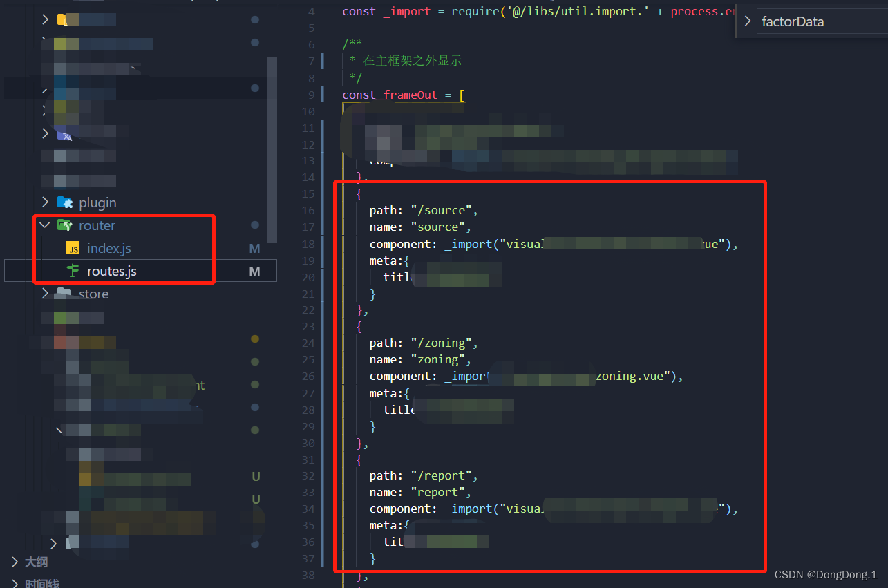The image size is (888, 588).
Task: Select the router folder label
Action: tap(97, 225)
